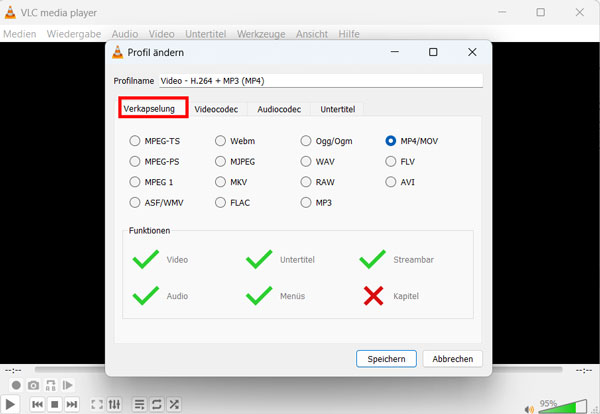Screen dimensions: 600x414
Task: Toggle random shuffle playback
Action: point(174,404)
